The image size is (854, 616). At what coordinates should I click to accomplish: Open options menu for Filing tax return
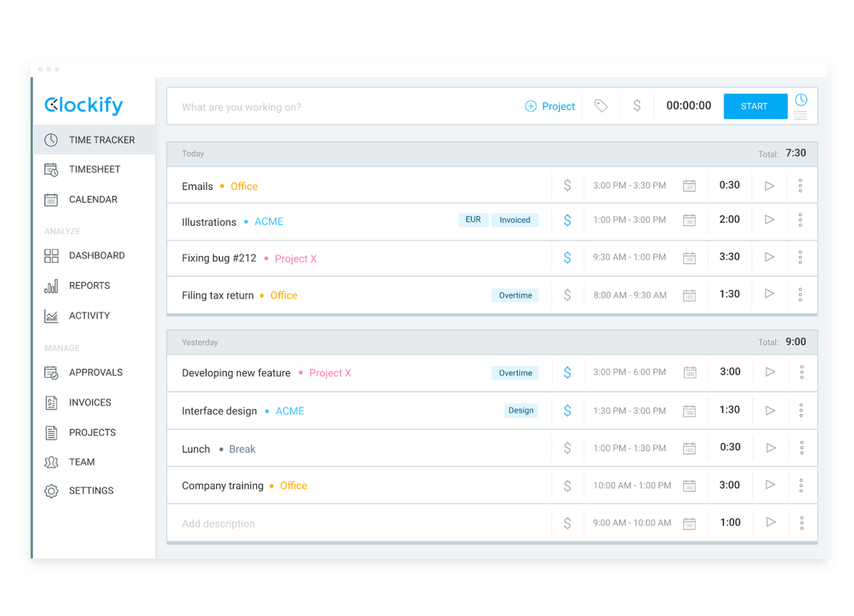pyautogui.click(x=801, y=294)
